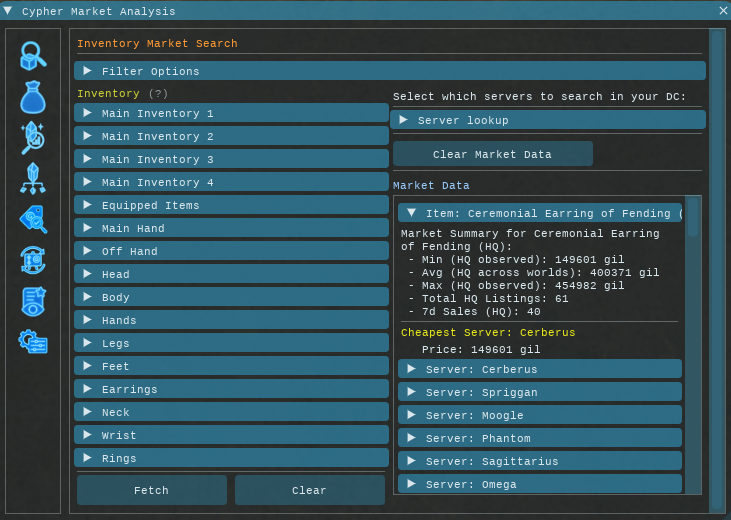Expand the Earrings inventory slot

coord(231,389)
